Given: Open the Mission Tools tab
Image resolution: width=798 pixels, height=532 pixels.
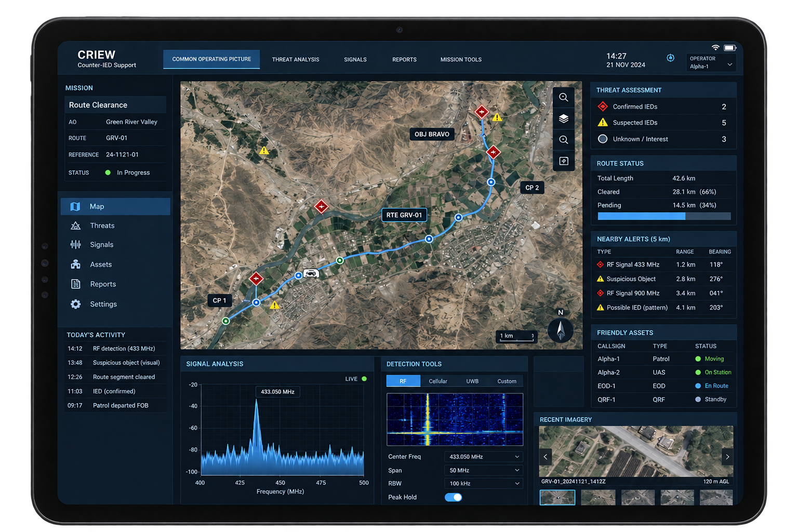Looking at the screenshot, I should 461,60.
